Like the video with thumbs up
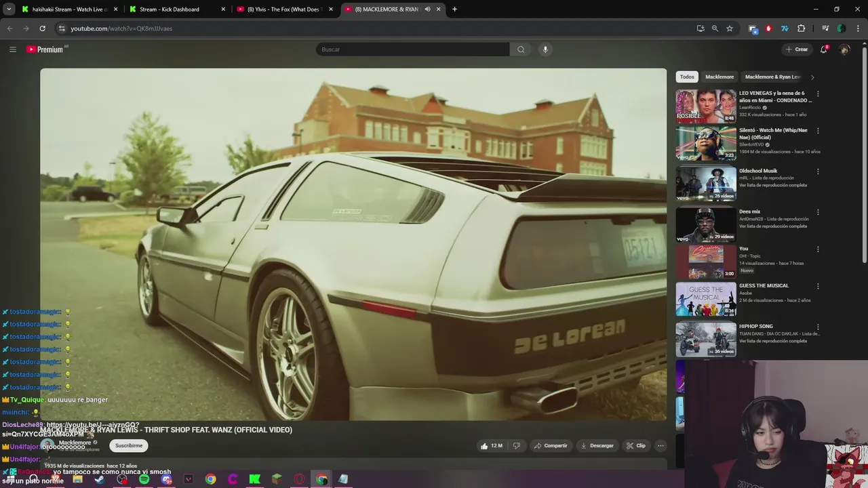 point(492,446)
